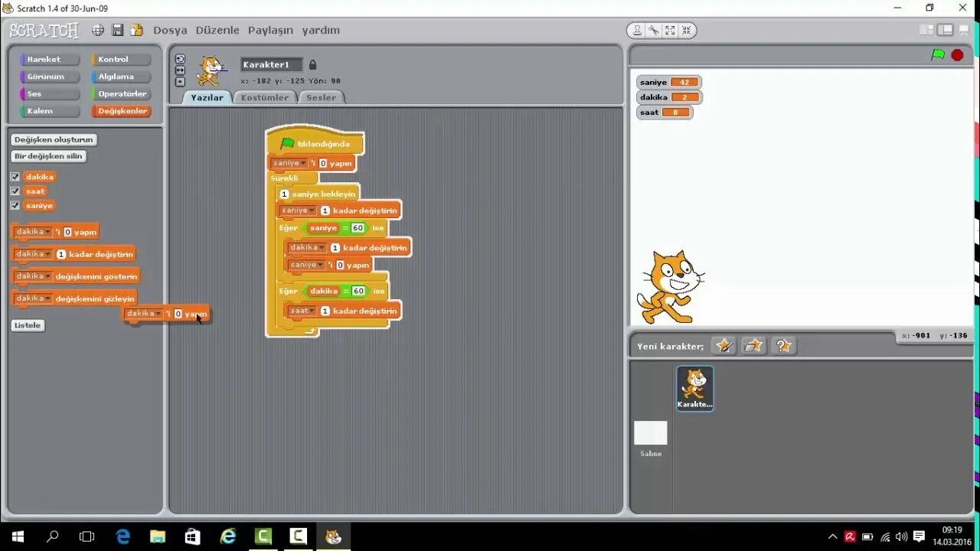This screenshot has height=551, width=980.
Task: Select the shrink sprite tool
Action: (x=686, y=31)
